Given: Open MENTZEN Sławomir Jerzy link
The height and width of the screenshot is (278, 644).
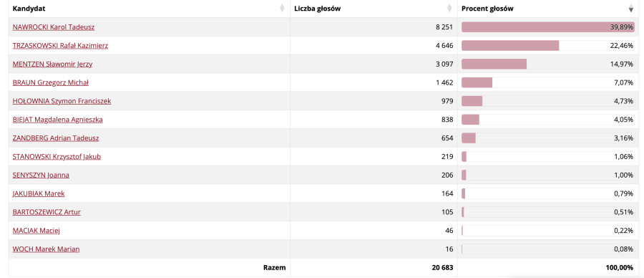Looking at the screenshot, I should pos(52,64).
